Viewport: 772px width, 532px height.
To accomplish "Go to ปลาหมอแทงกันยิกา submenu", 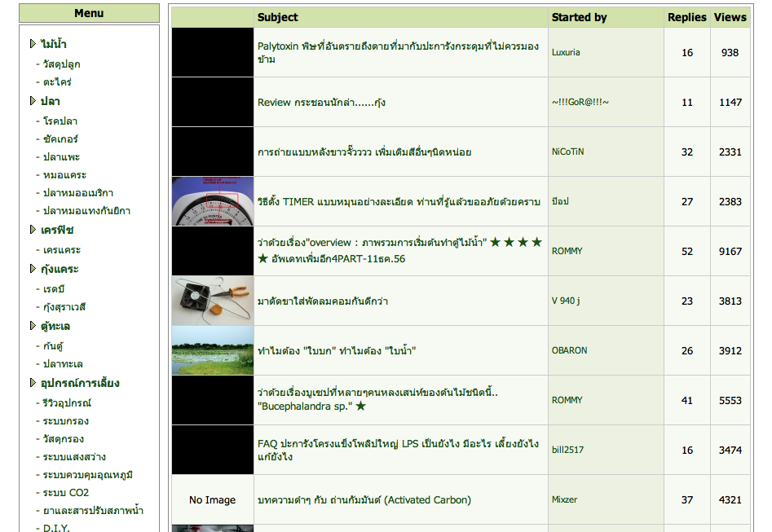I will point(86,211).
